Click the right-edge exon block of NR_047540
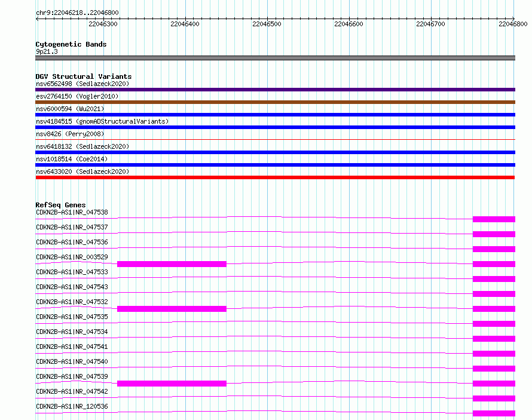Image resolution: width=532 pixels, height=420 pixels. [494, 369]
